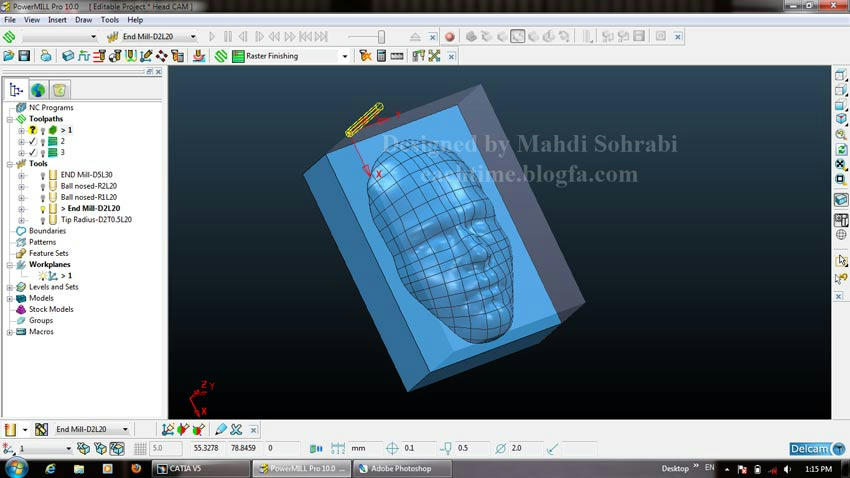The width and height of the screenshot is (850, 478).
Task: Expand the Models tree node
Action: coord(10,299)
